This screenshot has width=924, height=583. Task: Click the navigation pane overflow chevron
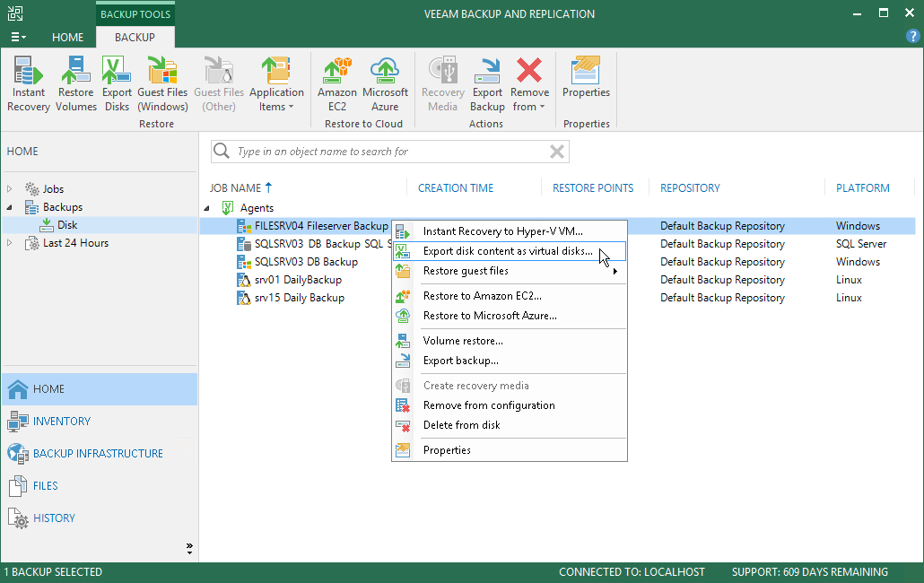point(189,549)
